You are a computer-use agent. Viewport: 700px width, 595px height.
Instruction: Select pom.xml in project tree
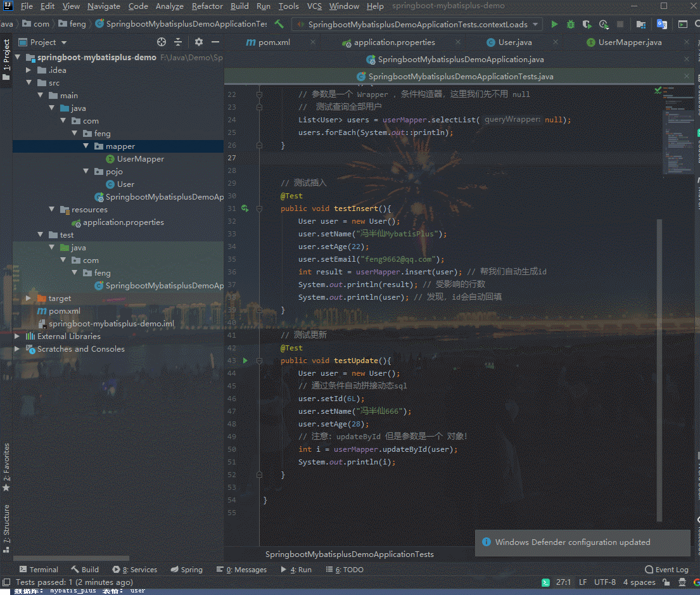[64, 311]
